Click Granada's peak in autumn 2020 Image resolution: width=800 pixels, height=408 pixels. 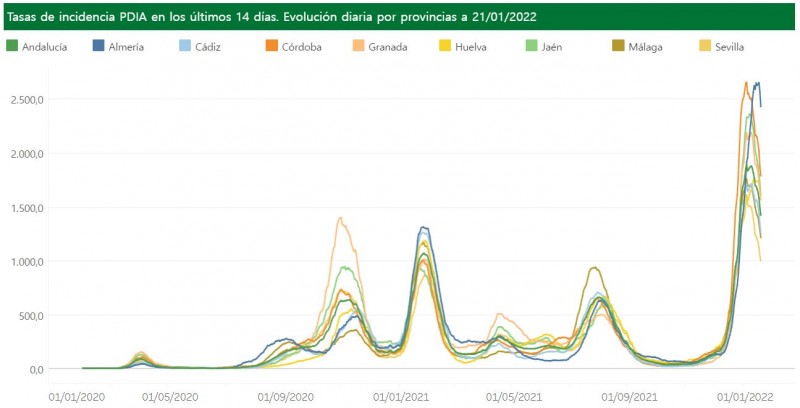tap(340, 218)
